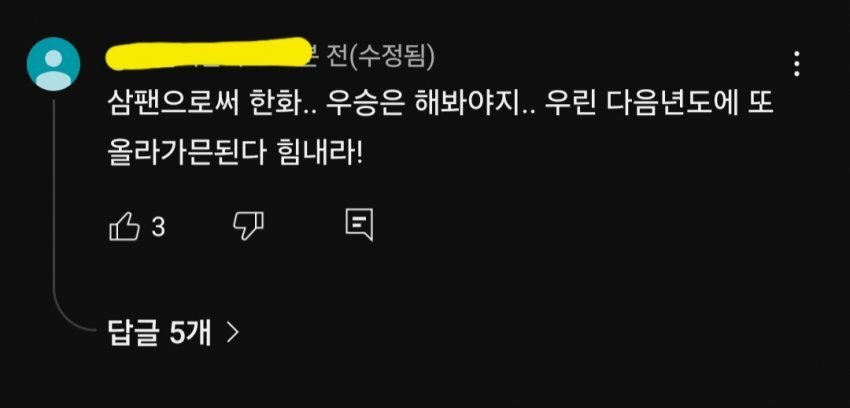The image size is (850, 408).
Task: Open the three-dot more options menu
Action: 796,64
